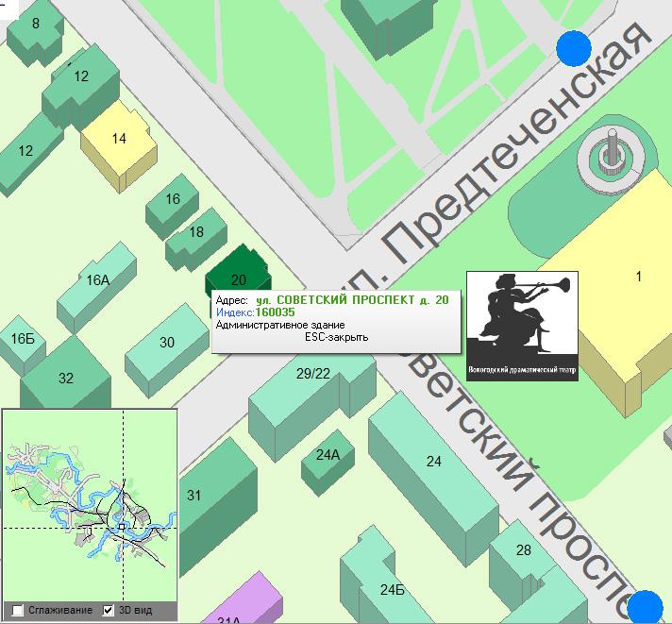Uncheck the 3D вид checkbox
The height and width of the screenshot is (624, 672).
tap(109, 610)
